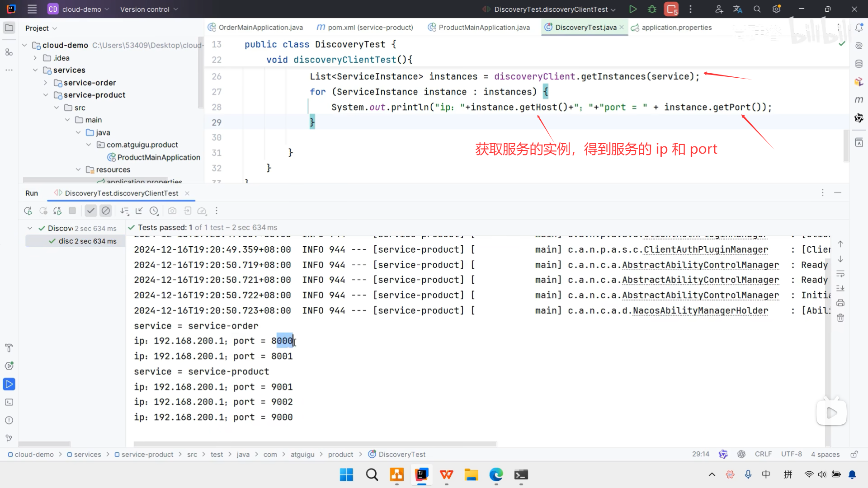The height and width of the screenshot is (488, 868).
Task: Toggle soft-wrap in console output
Action: (x=840, y=274)
